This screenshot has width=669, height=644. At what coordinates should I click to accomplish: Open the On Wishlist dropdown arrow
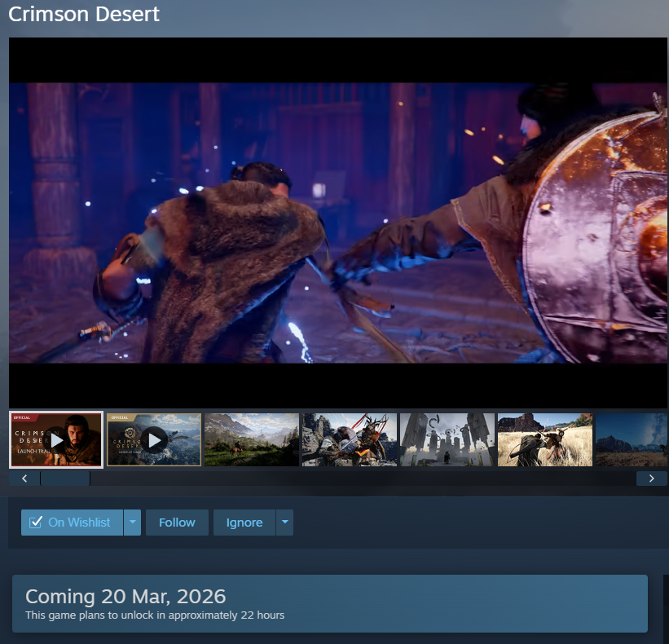132,523
